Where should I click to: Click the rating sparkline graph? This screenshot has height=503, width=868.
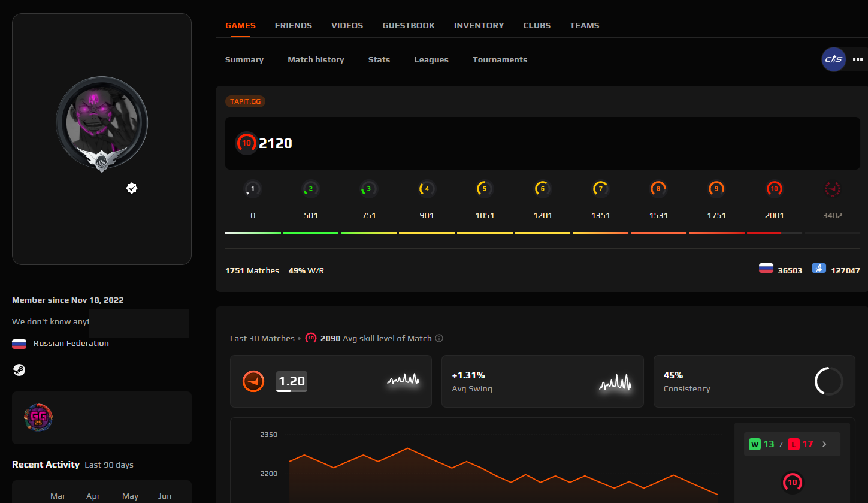coord(403,379)
